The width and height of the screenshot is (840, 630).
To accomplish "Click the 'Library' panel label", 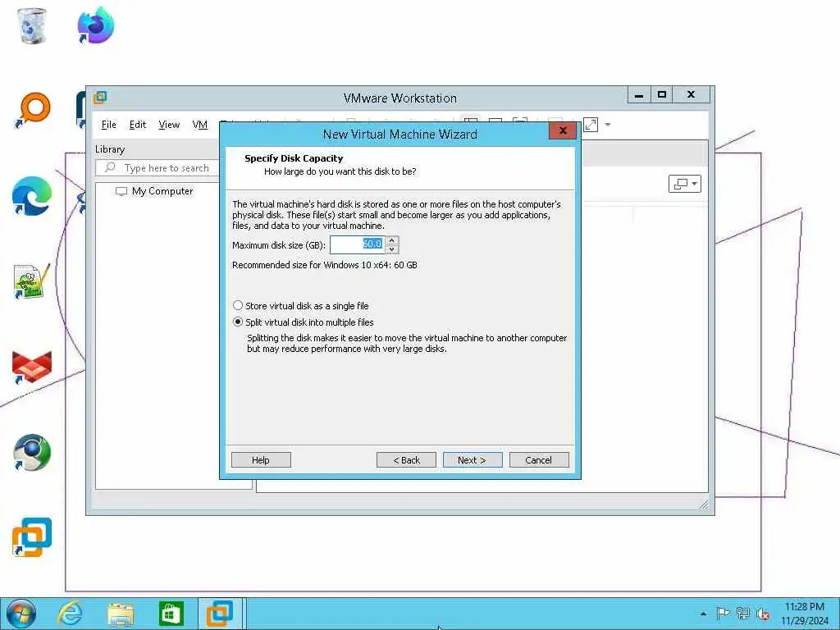I will coord(110,149).
